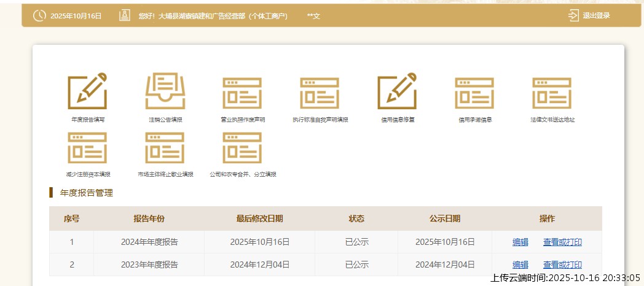Open 信用信息修复 pencil icon
This screenshot has height=286, width=644.
pyautogui.click(x=397, y=91)
